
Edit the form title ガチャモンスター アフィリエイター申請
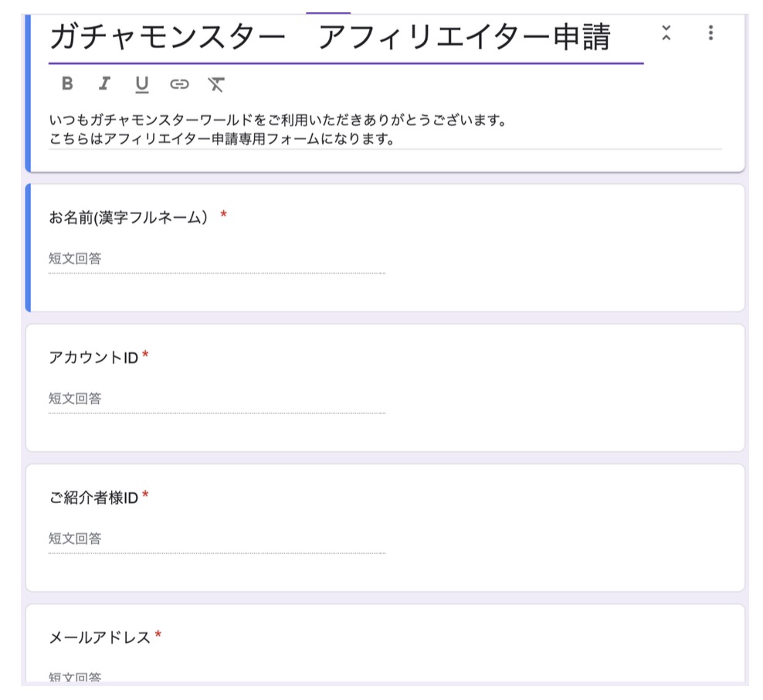(x=332, y=36)
